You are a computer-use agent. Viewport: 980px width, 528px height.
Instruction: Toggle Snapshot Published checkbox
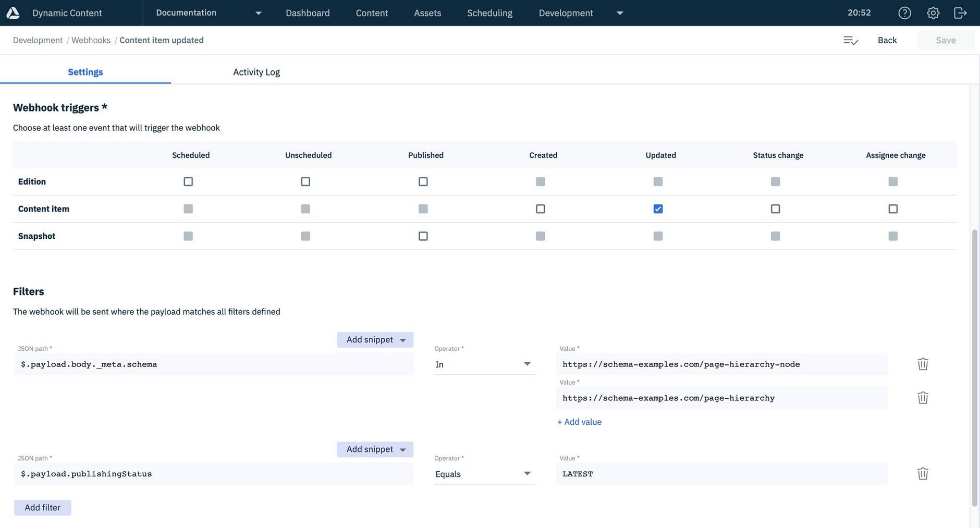click(423, 236)
